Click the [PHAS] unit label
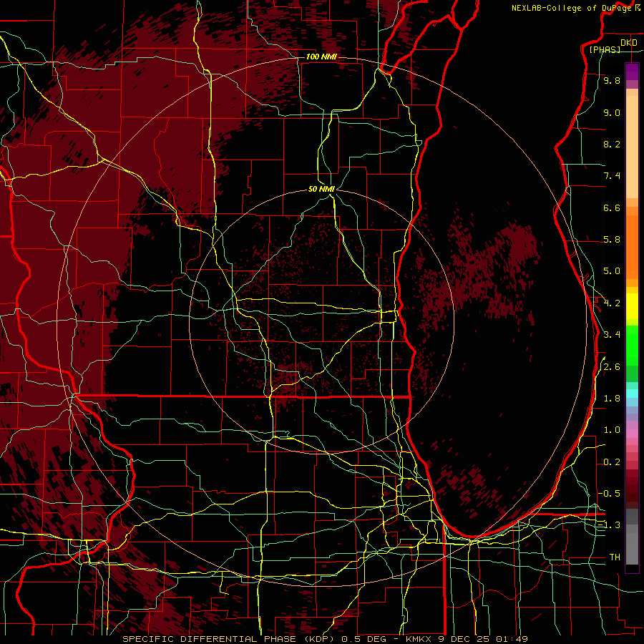This screenshot has width=644, height=644. 605,50
